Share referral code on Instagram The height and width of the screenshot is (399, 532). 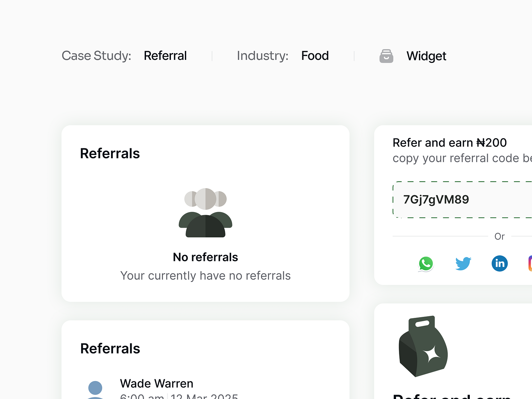pos(530,263)
